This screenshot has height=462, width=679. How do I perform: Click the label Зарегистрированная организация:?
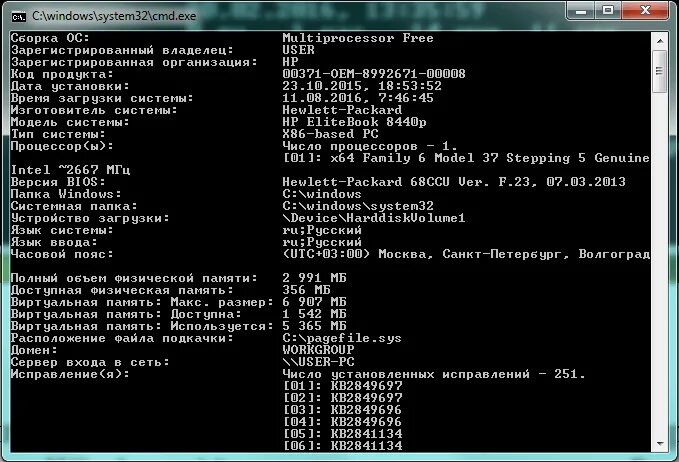click(134, 62)
